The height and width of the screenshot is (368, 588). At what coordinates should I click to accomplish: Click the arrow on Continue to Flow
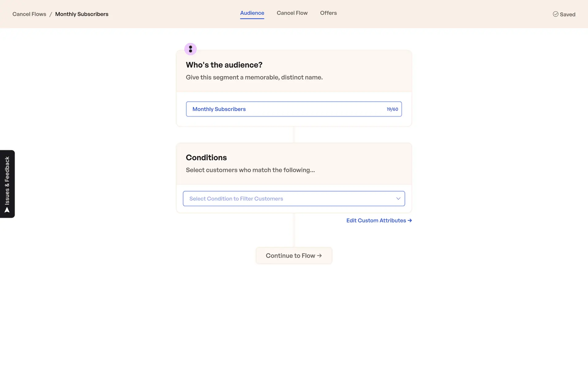point(319,255)
